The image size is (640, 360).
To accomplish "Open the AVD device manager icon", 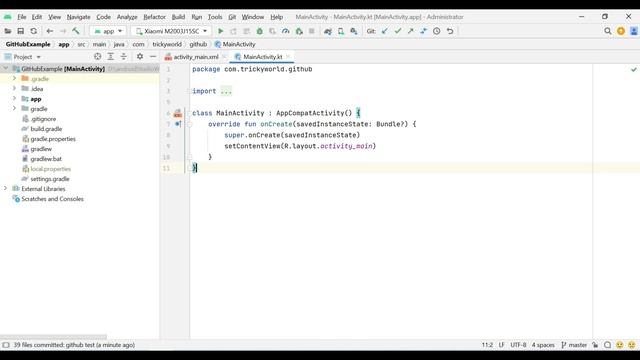I will click(x=341, y=31).
